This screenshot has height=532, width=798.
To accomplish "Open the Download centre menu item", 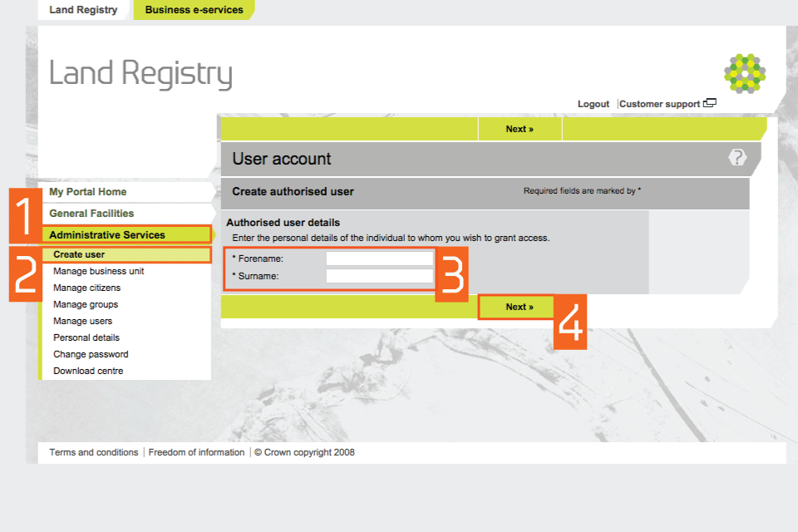I will point(88,371).
